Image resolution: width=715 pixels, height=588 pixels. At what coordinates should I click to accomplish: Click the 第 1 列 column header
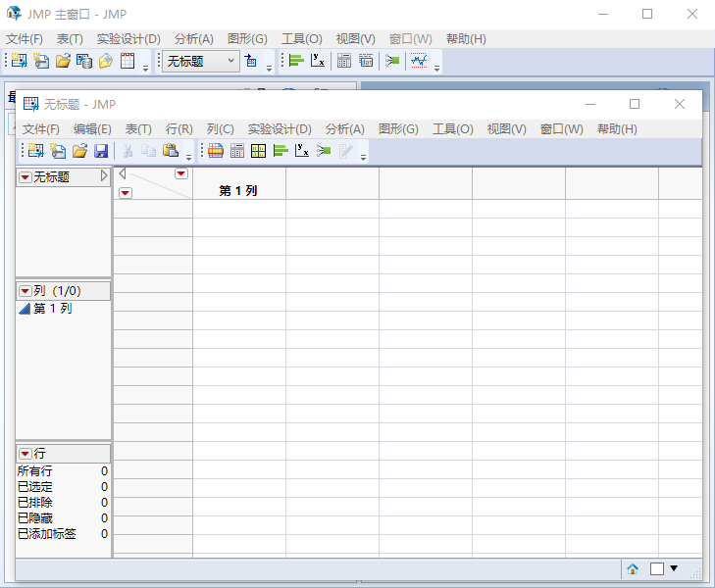238,191
